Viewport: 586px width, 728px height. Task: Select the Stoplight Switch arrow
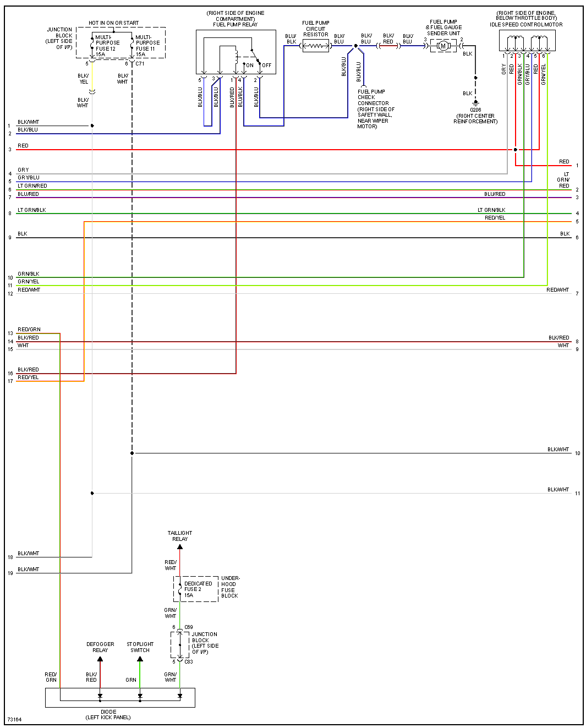coord(140,659)
